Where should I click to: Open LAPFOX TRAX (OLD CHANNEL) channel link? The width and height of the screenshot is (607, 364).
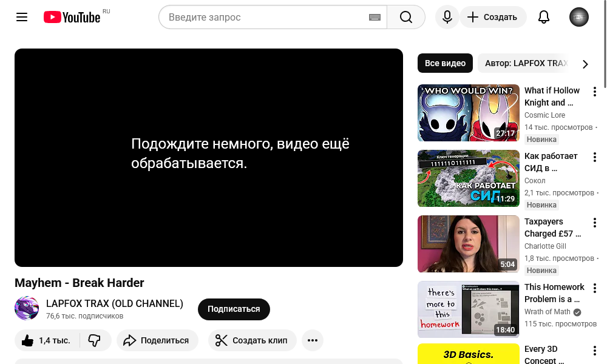click(x=115, y=304)
